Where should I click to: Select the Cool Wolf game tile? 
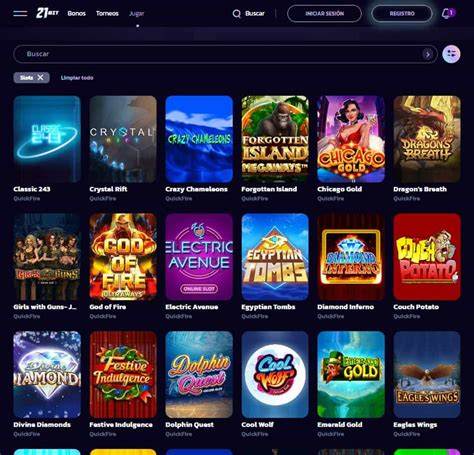[x=275, y=374]
